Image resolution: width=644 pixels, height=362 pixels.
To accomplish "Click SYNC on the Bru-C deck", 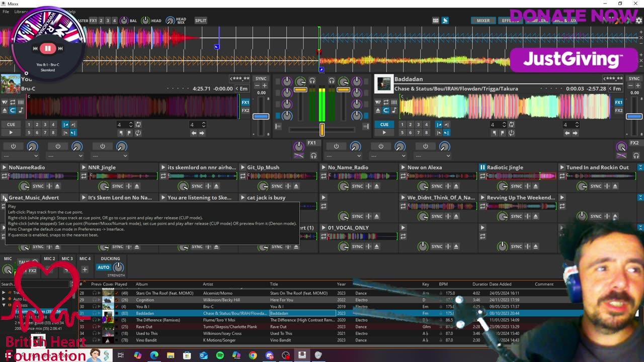I will coord(261,78).
